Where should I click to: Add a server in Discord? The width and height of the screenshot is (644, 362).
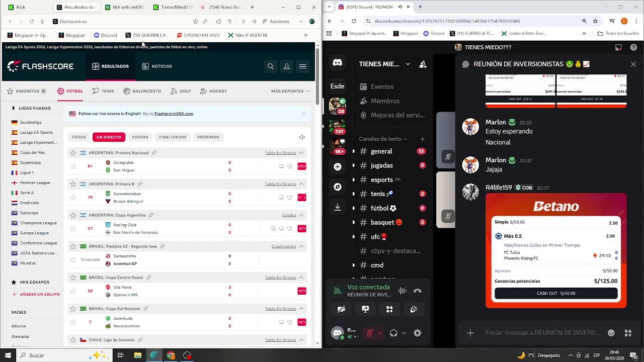click(338, 166)
